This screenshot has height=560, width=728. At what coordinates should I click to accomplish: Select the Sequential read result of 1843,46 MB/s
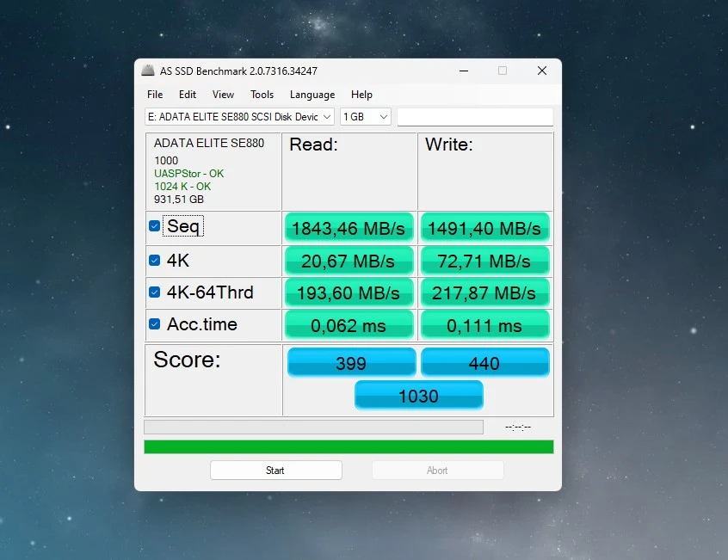coord(349,227)
